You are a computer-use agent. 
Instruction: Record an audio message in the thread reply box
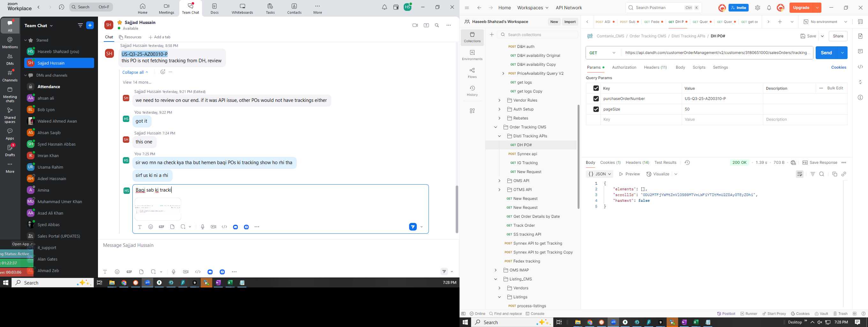coord(203,227)
